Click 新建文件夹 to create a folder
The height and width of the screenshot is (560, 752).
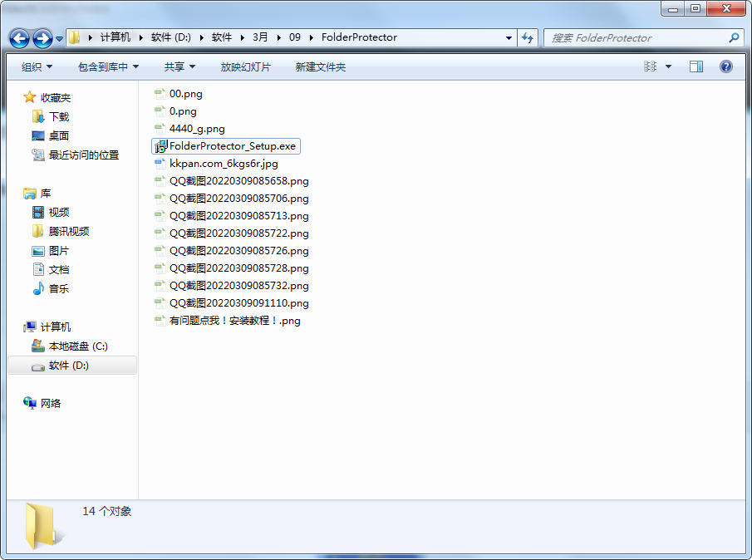coord(320,66)
